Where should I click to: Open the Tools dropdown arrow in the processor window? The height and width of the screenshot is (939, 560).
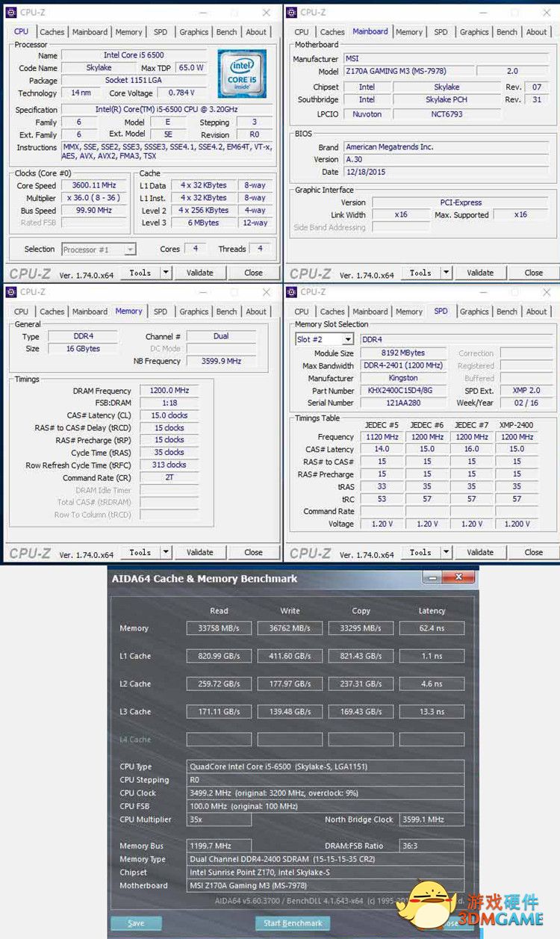tap(166, 273)
